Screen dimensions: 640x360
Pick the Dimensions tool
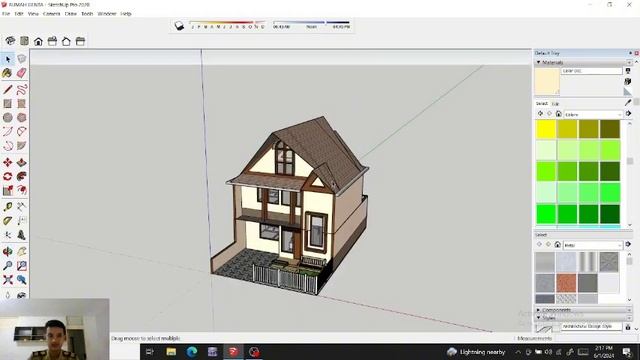pyautogui.click(x=22, y=207)
